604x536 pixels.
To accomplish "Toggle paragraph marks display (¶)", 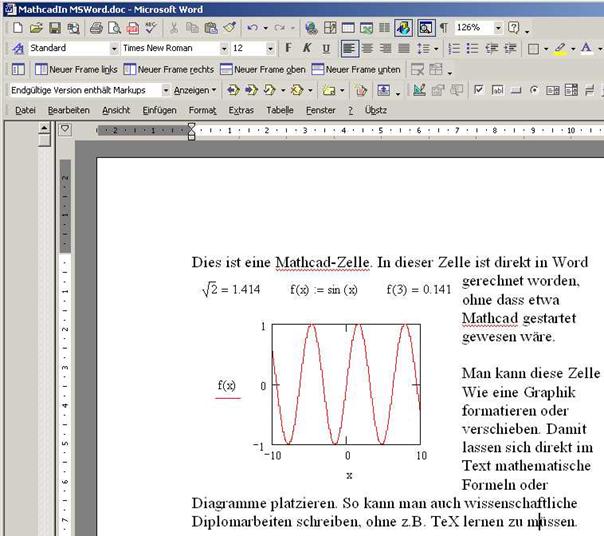I will click(x=443, y=28).
